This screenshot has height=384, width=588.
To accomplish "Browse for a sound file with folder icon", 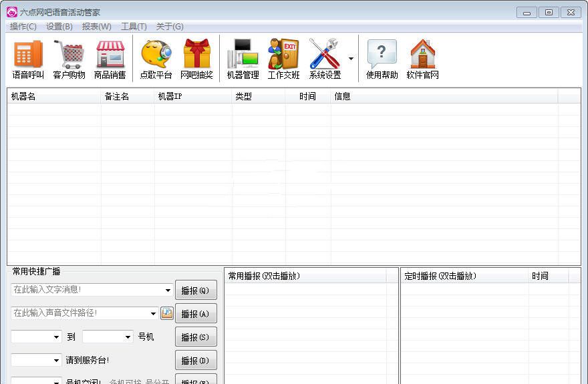I will pos(166,313).
